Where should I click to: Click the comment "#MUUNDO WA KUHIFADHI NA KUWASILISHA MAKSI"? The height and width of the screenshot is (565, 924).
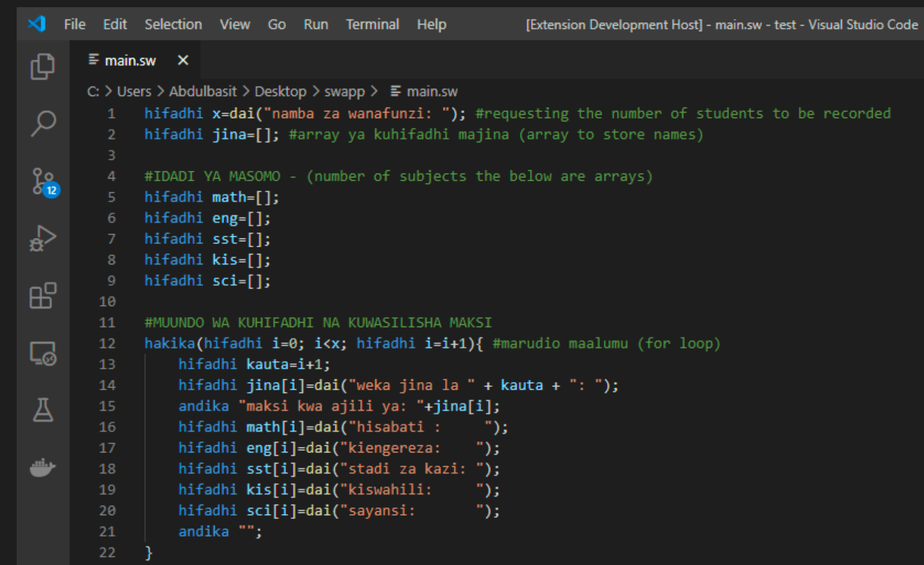point(318,323)
